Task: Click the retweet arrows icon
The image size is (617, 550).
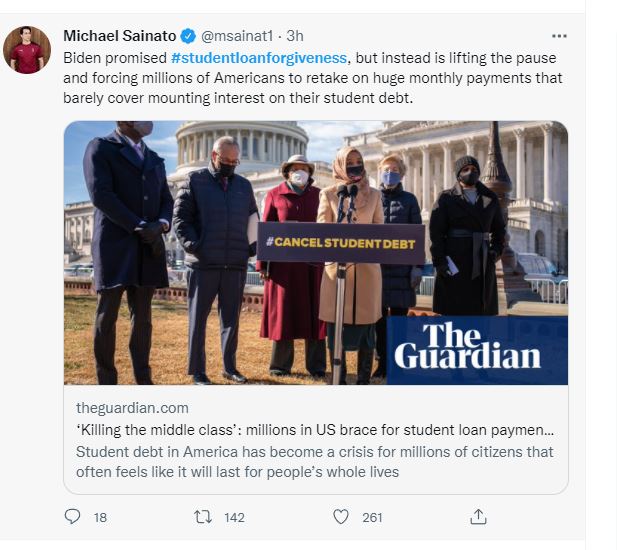Action: point(203,517)
